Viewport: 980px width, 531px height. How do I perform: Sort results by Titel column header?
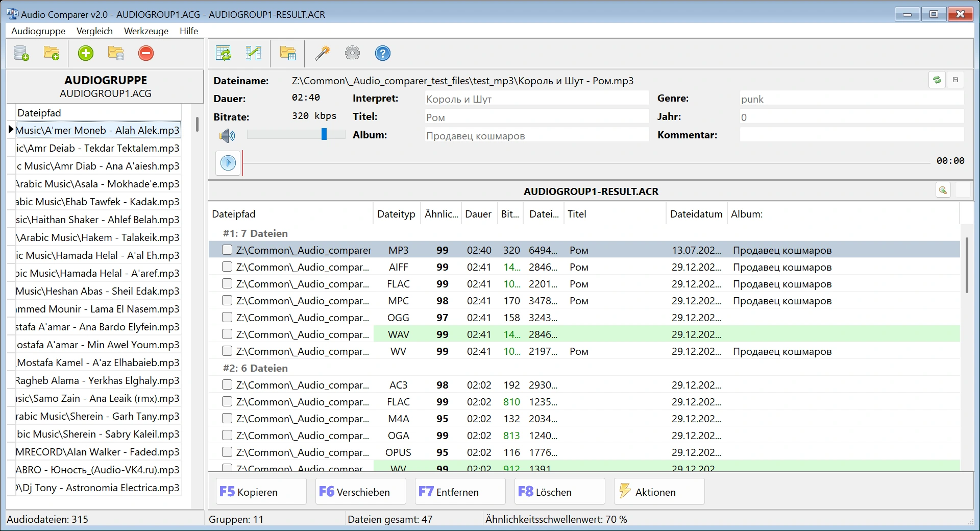pos(615,214)
